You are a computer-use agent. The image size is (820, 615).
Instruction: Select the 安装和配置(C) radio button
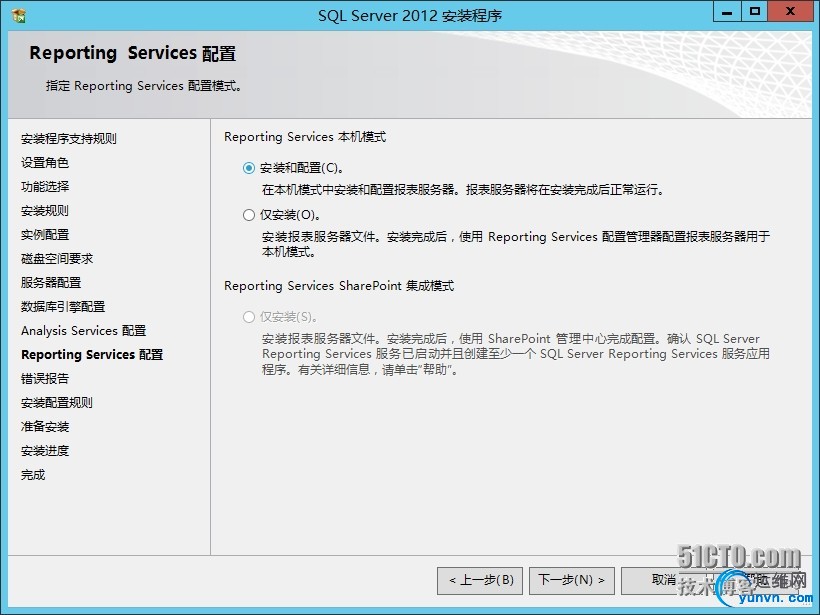(x=249, y=168)
